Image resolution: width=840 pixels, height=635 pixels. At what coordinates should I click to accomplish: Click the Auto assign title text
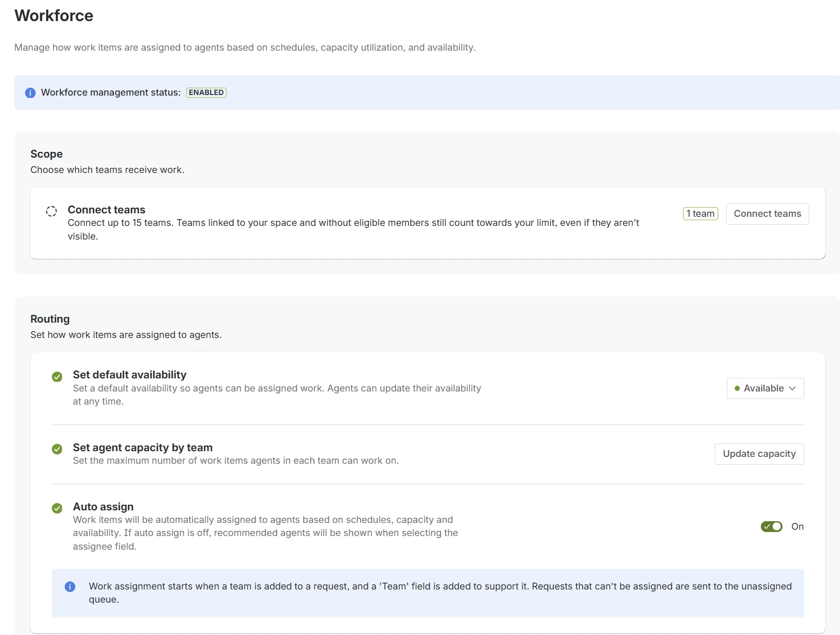point(103,507)
